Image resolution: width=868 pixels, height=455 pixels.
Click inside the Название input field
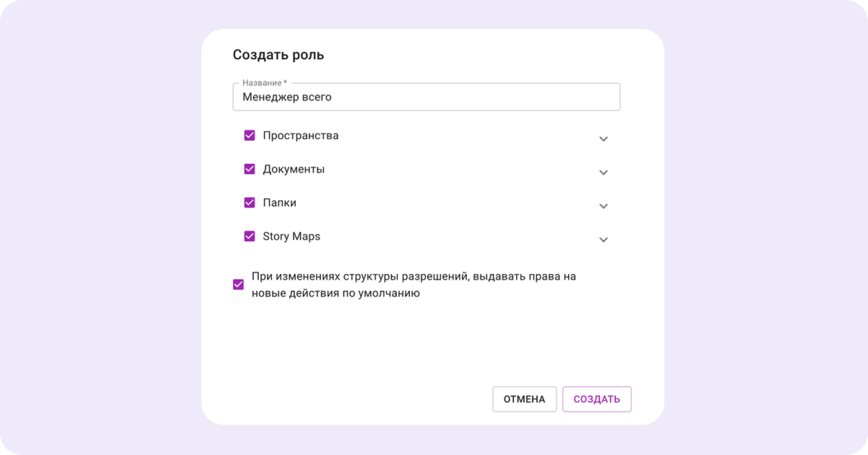pyautogui.click(x=426, y=97)
